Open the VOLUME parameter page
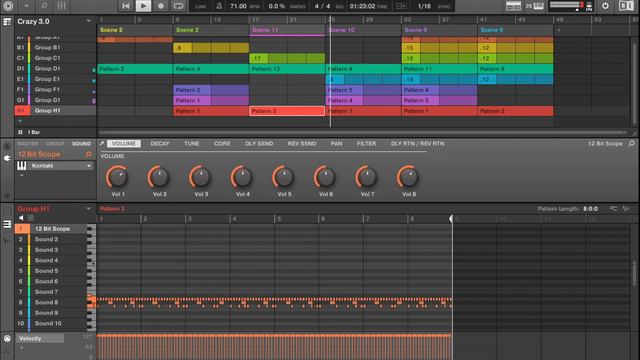Screen dimensions: 640x360 click(124, 144)
